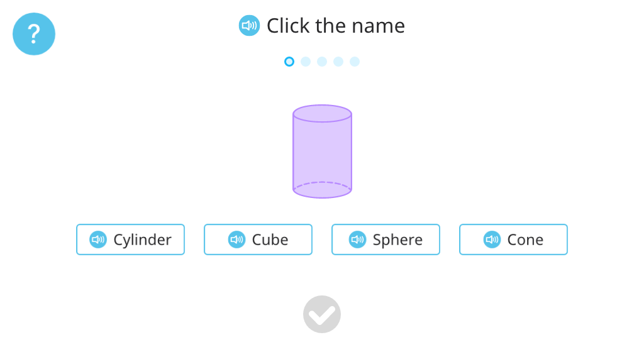This screenshot has height=352, width=644.
Task: Click the fifth progress dot
Action: [355, 62]
